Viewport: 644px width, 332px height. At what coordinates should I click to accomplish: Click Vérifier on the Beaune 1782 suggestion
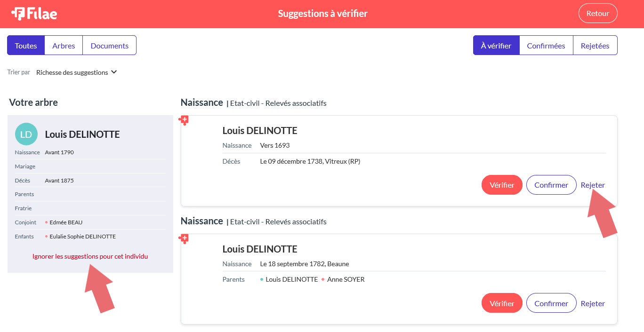pyautogui.click(x=502, y=303)
